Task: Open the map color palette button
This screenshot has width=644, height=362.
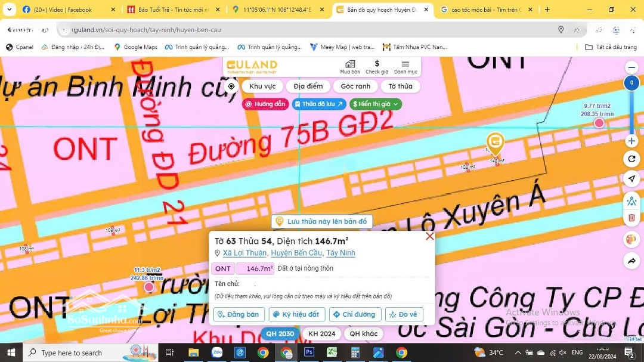Action: click(631, 240)
